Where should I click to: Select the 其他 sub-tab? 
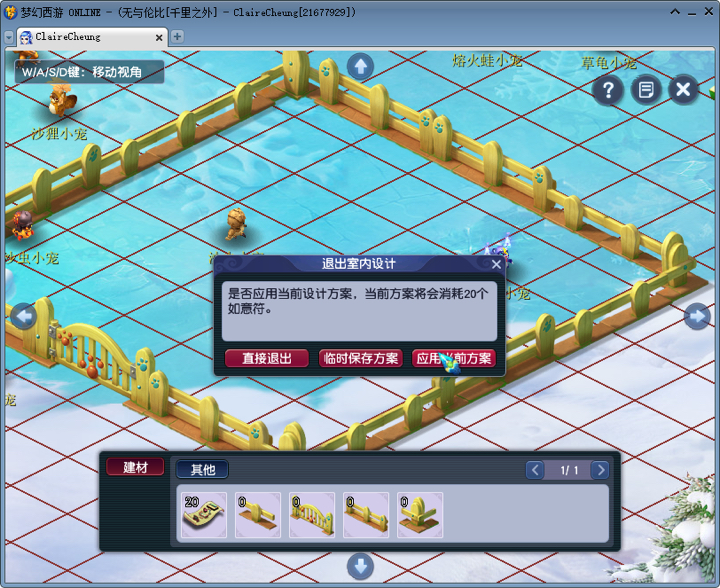pos(202,469)
